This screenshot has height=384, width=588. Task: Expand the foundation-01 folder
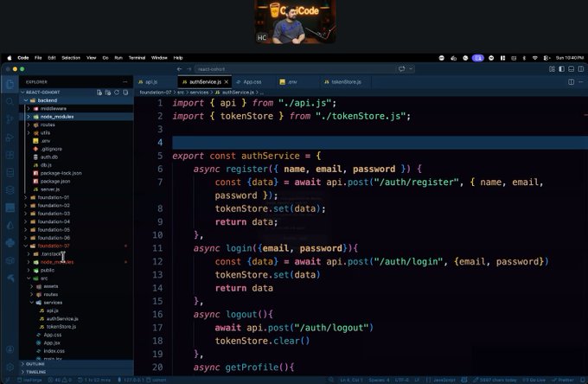76,197
